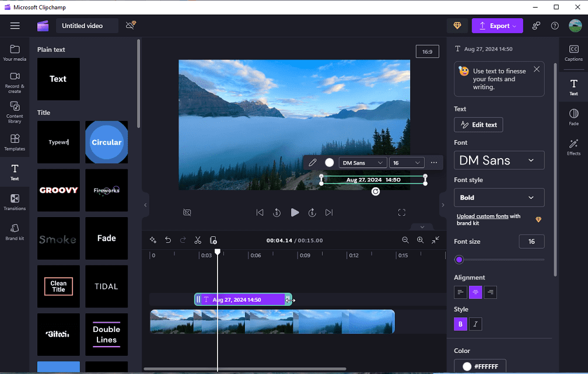Screen dimensions: 588x374
Task: Open Record & create sidebar tab
Action: (15, 83)
